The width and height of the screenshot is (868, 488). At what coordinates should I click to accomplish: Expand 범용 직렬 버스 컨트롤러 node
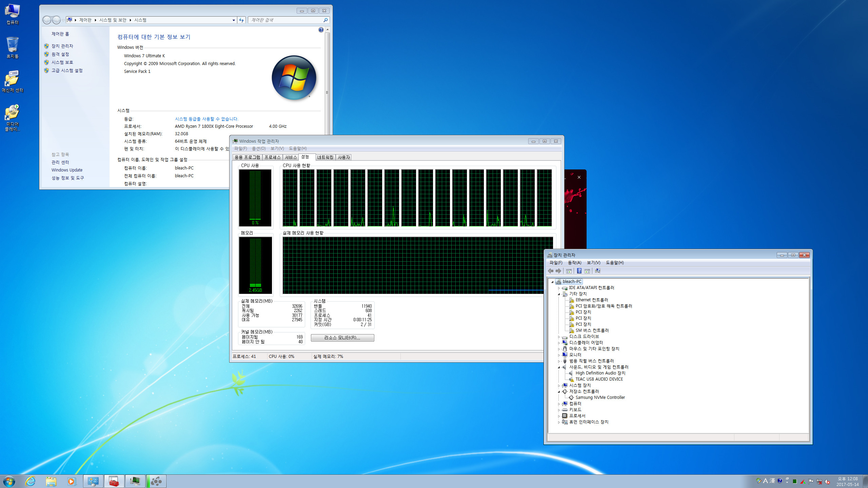pos(559,361)
